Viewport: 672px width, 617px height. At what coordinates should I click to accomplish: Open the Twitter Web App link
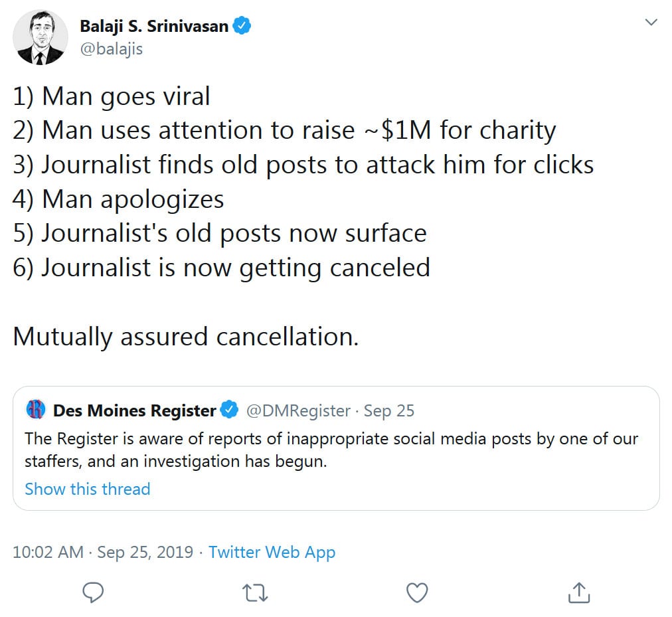coord(272,552)
